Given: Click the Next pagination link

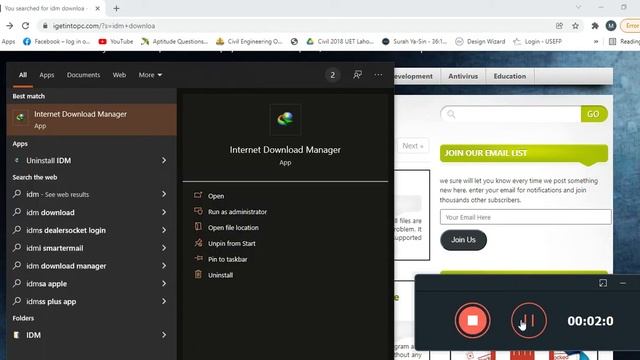Looking at the screenshot, I should click(413, 146).
